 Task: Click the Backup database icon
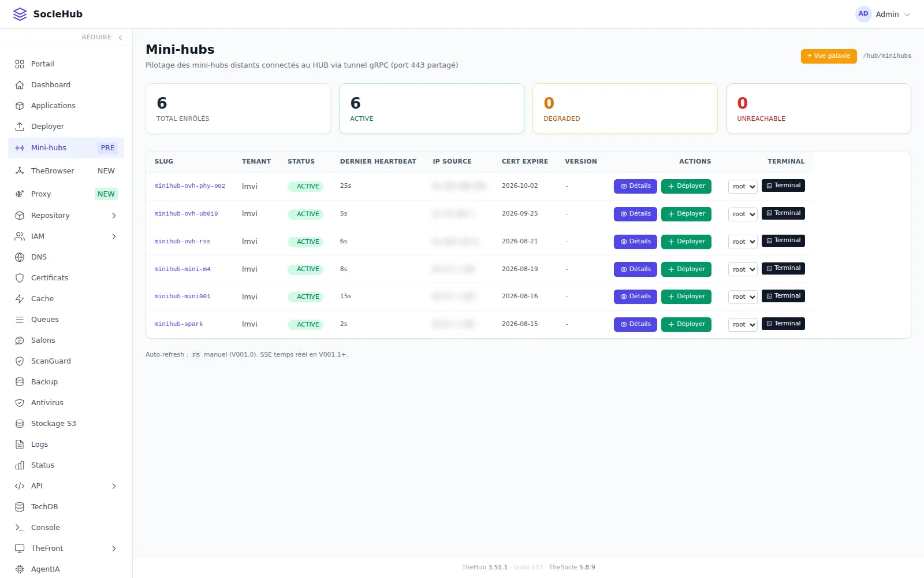[x=20, y=382]
